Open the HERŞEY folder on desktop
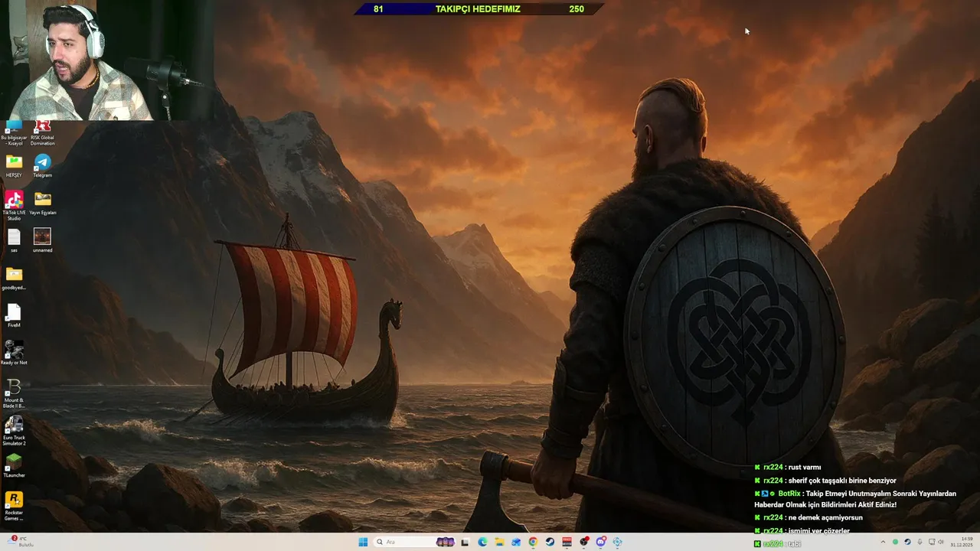The image size is (980, 551). [14, 165]
